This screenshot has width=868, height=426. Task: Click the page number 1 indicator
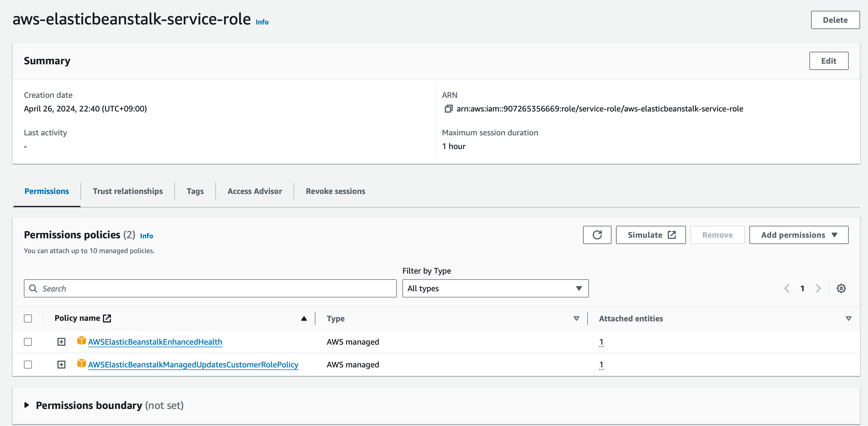[802, 288]
